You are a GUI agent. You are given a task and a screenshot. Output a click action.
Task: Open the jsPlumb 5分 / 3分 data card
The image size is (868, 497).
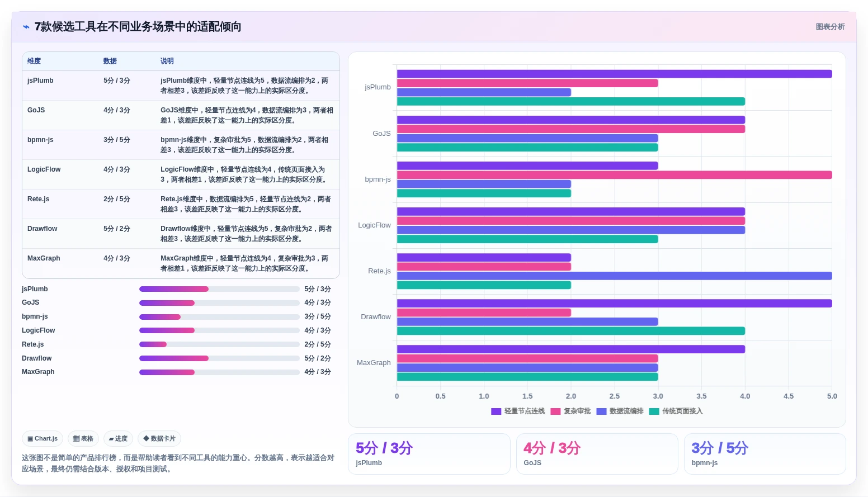coord(429,454)
